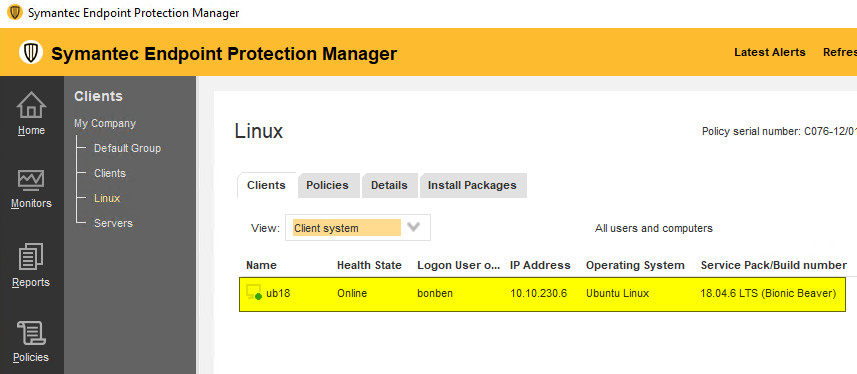The image size is (857, 374).
Task: Sort by the IP Address column header
Action: click(540, 265)
